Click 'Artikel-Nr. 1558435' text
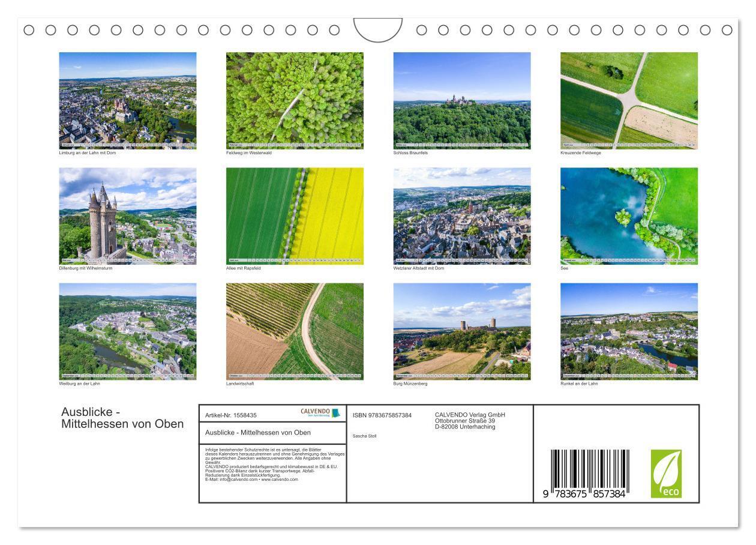756x545 pixels. point(231,415)
